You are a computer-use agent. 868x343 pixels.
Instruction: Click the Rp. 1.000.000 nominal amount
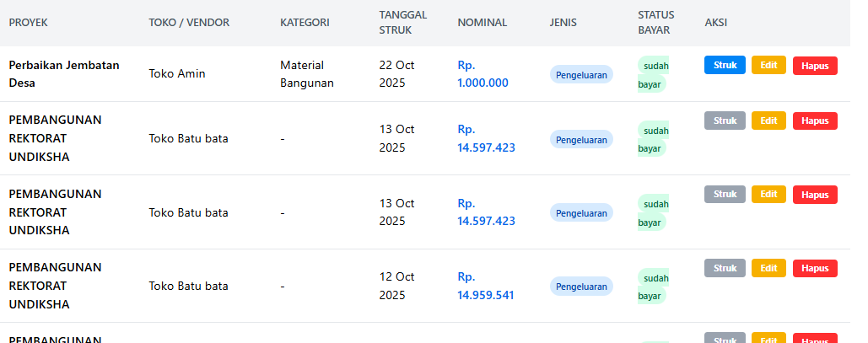[483, 73]
